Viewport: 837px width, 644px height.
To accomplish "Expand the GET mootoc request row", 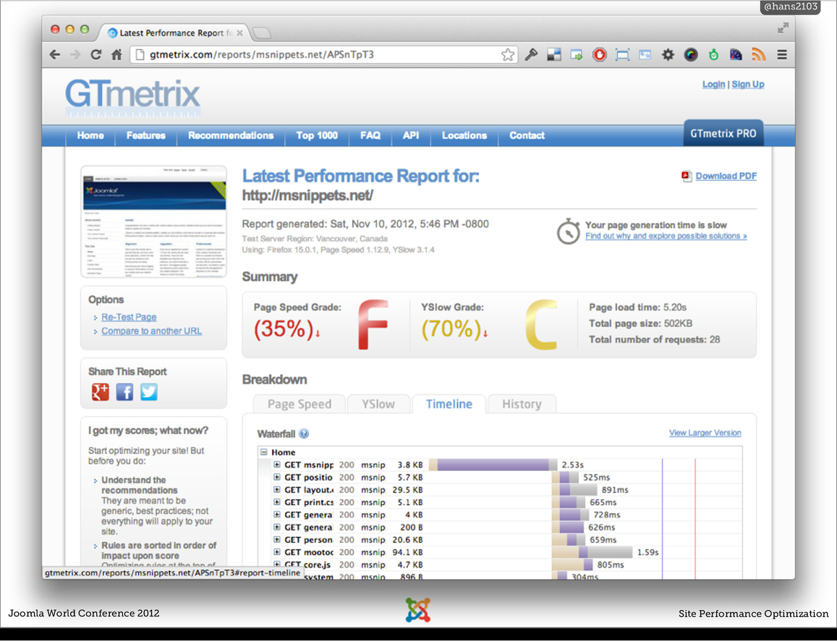I will tap(277, 552).
